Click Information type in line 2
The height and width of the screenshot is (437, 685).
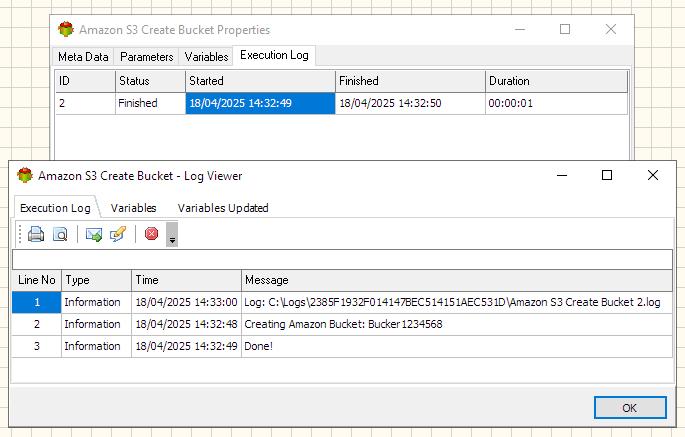coord(97,324)
